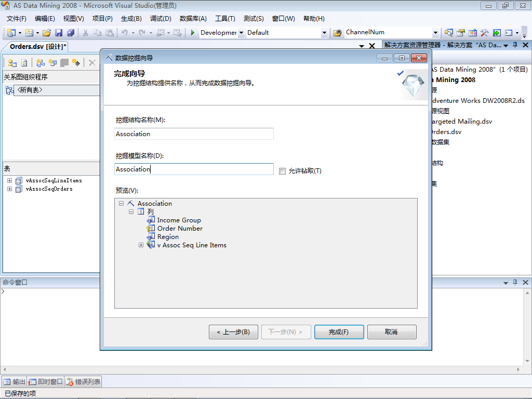532x399 pixels.
Task: Click the Paste clipboard icon
Action: pyautogui.click(x=110, y=33)
